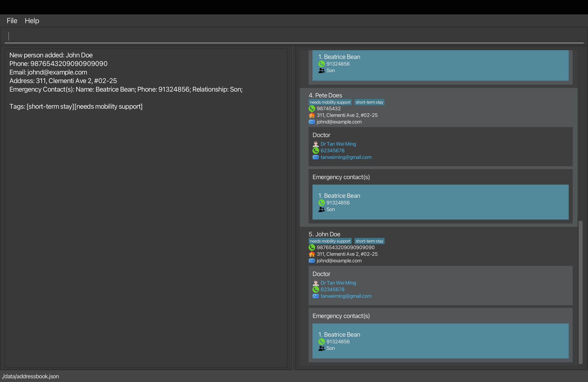
Task: Click Dr Tan Wei Ming link under Pete Does
Action: pyautogui.click(x=338, y=144)
